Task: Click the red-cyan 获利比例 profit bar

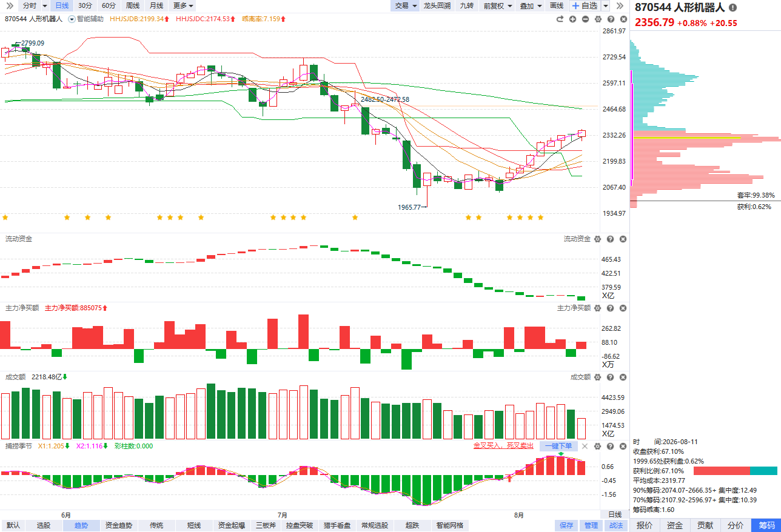Action: pyautogui.click(x=735, y=471)
